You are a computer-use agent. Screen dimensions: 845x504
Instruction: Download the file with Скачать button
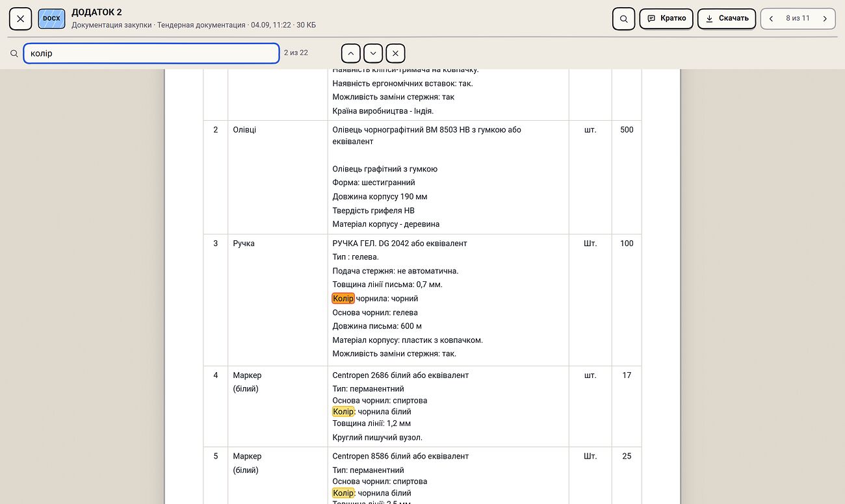point(727,18)
